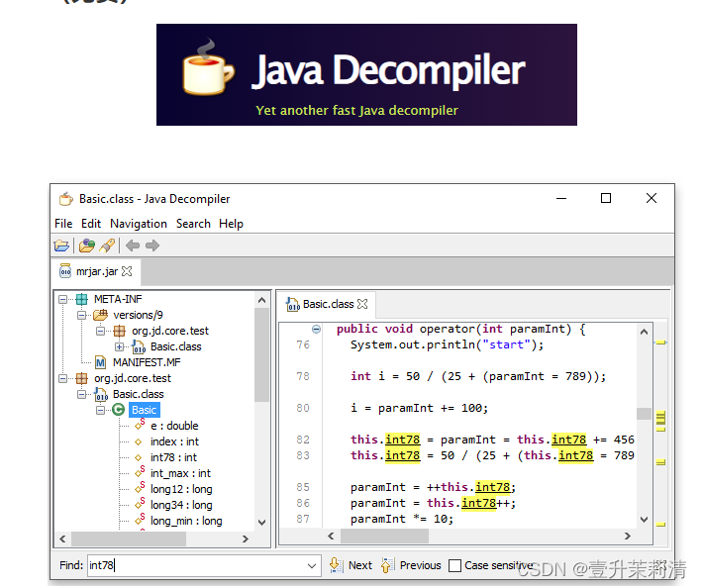The image size is (702, 588).
Task: Click the Backward arrow toolbar icon
Action: (133, 245)
